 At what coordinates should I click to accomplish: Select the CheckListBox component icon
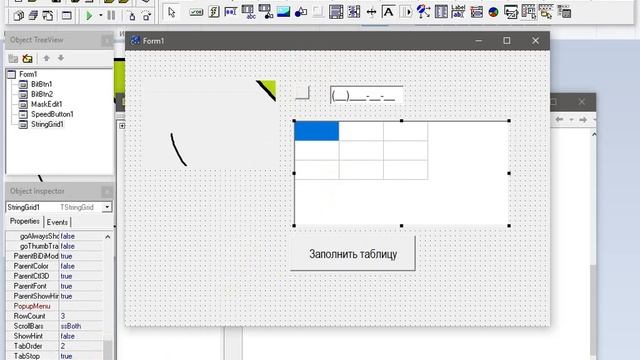(353, 12)
